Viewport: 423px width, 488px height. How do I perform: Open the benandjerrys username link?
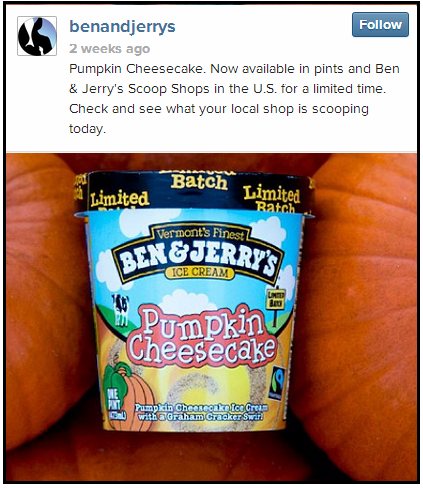point(122,26)
